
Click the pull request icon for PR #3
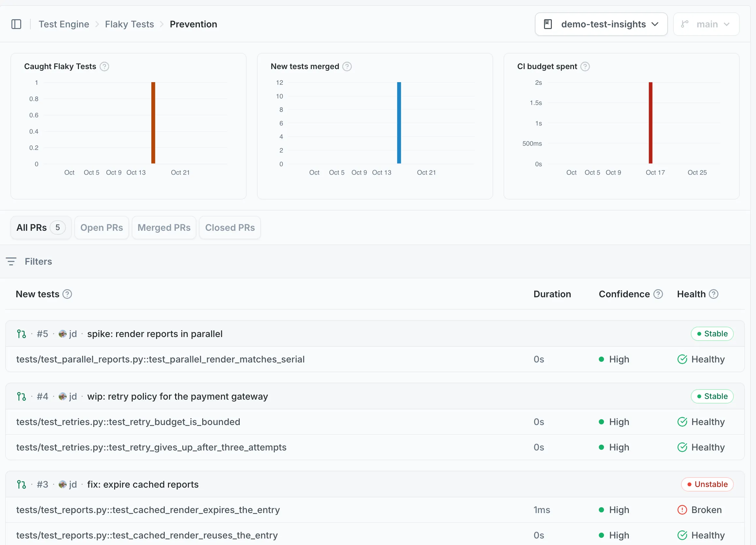tap(21, 484)
